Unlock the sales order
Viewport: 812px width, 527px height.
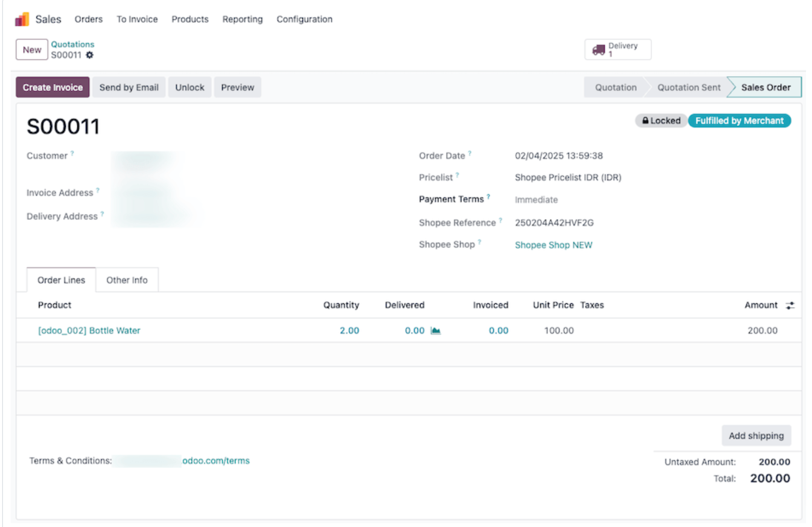[190, 87]
